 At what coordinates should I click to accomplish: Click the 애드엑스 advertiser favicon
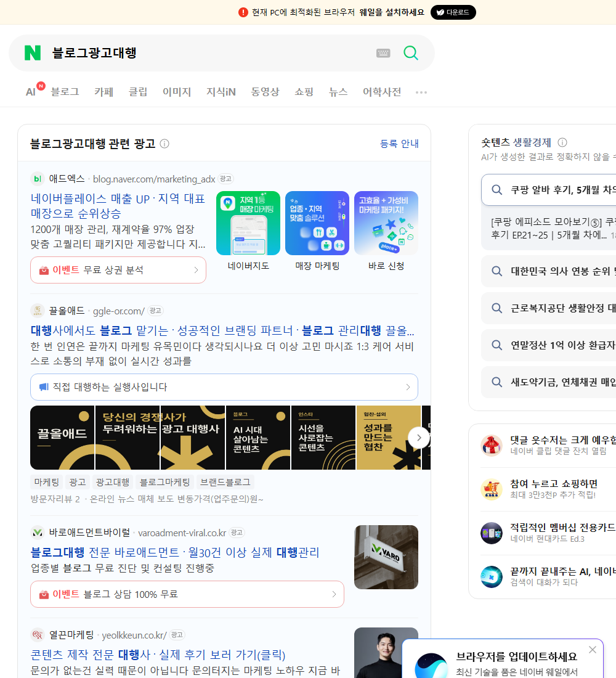(38, 179)
